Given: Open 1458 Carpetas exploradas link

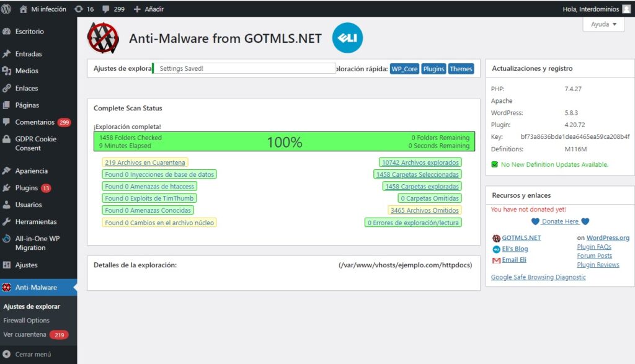Looking at the screenshot, I should tap(422, 186).
